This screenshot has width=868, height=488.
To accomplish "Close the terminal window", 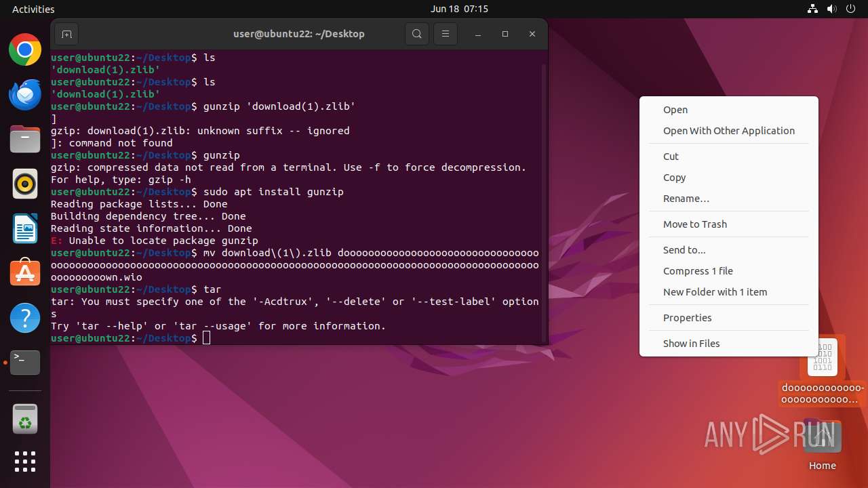I will tap(532, 34).
